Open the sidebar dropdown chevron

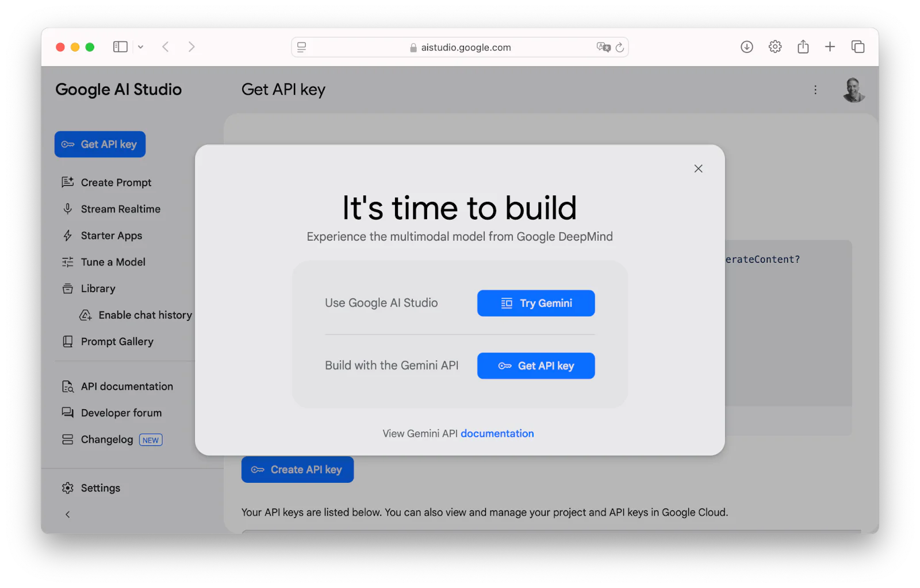coord(140,47)
